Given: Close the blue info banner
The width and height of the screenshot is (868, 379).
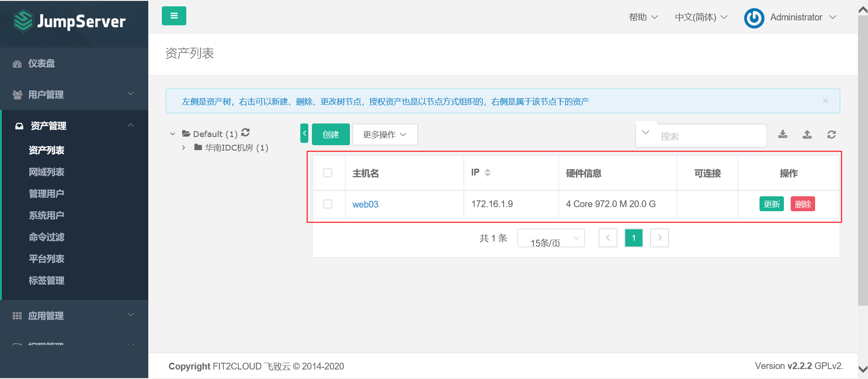Looking at the screenshot, I should click(826, 101).
